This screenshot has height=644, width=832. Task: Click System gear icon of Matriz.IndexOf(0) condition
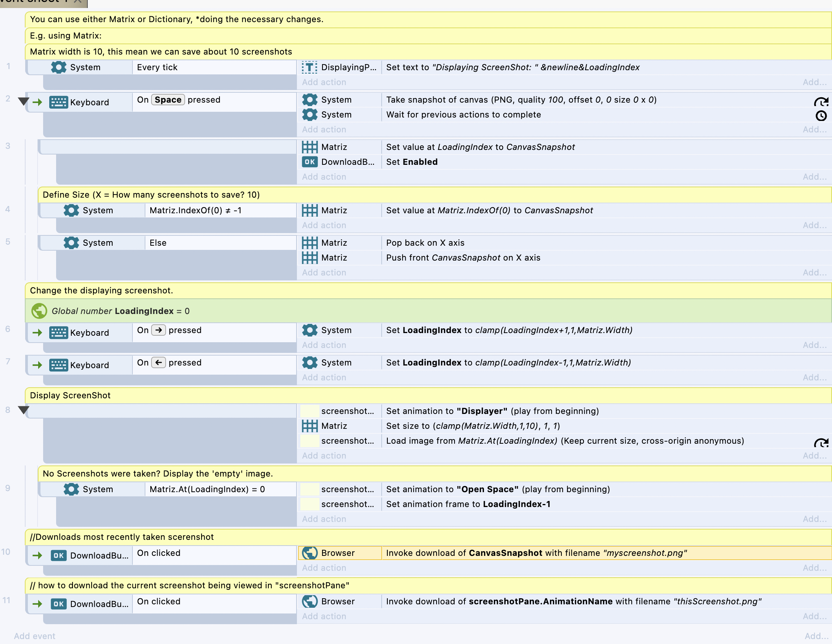click(71, 210)
